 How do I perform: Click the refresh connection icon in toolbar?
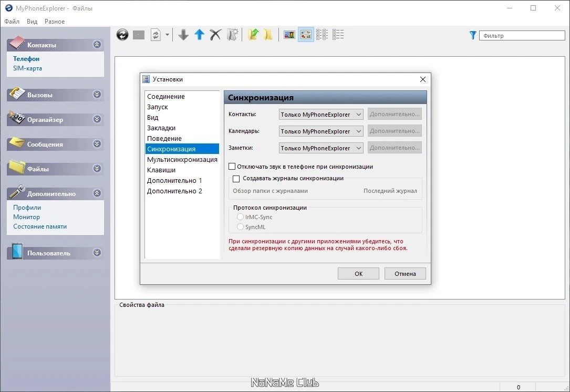tap(122, 35)
